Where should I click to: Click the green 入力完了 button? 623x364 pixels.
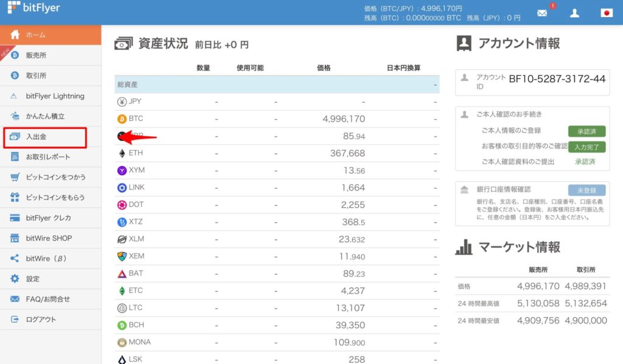point(586,147)
